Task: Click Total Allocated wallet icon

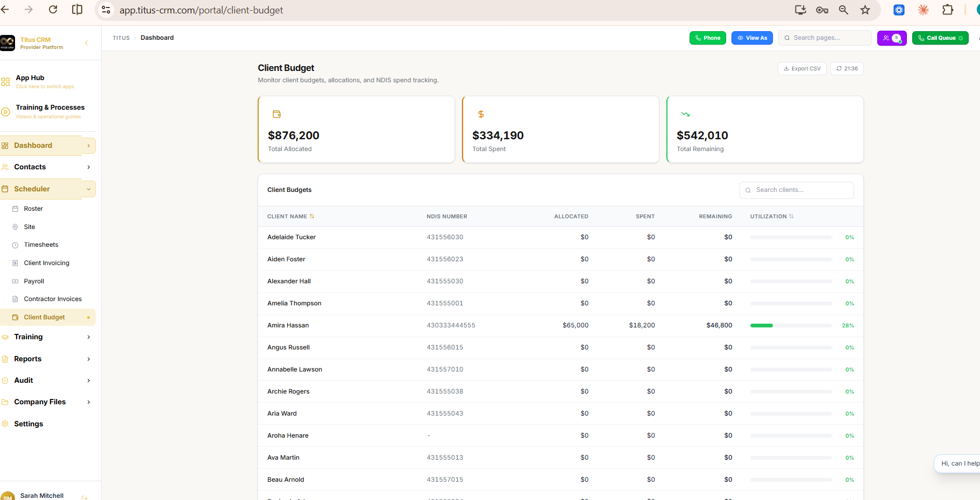Action: tap(277, 114)
